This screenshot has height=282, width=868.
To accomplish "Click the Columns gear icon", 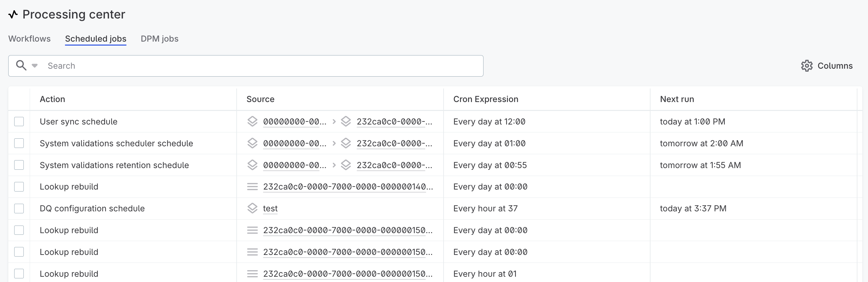I will [x=807, y=66].
